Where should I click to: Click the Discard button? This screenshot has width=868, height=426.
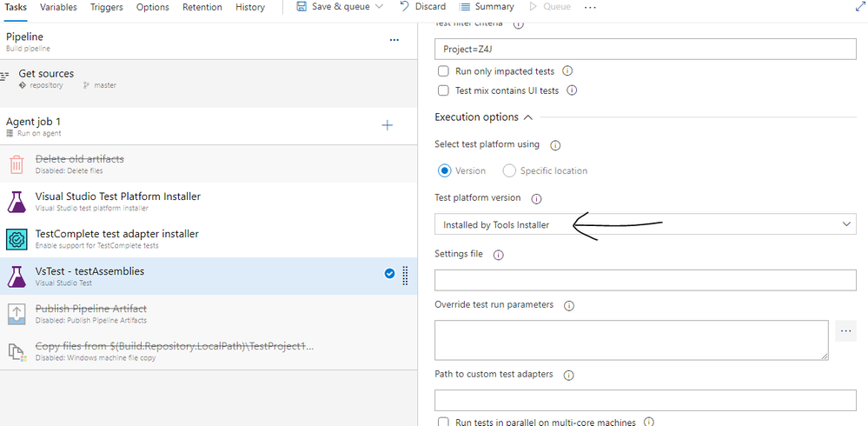click(x=422, y=7)
